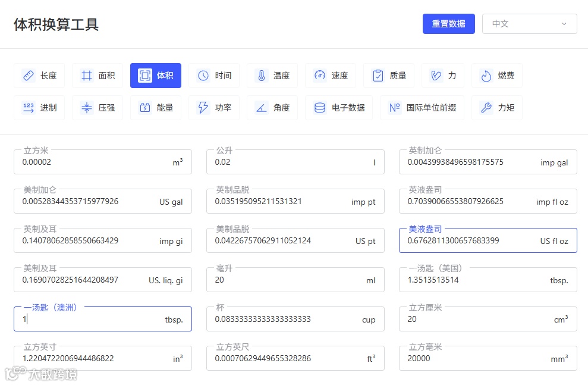Viewport: 588px width, 385px height.
Task: Open the 能量 category label
Action: [x=165, y=108]
